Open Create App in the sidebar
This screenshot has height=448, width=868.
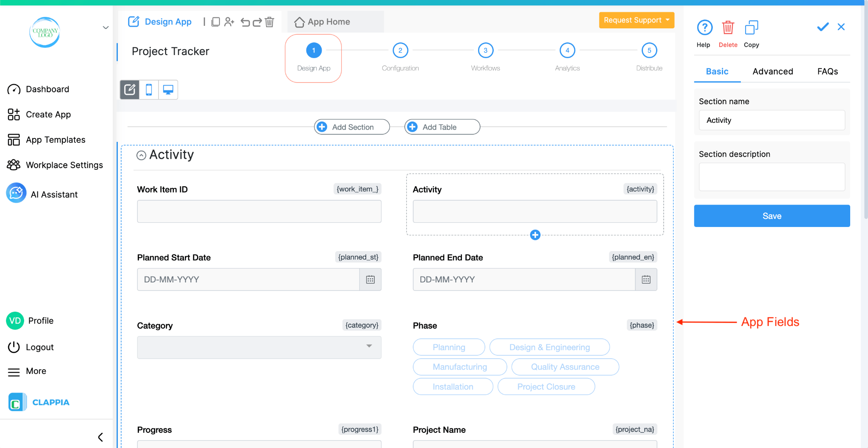click(x=39, y=114)
